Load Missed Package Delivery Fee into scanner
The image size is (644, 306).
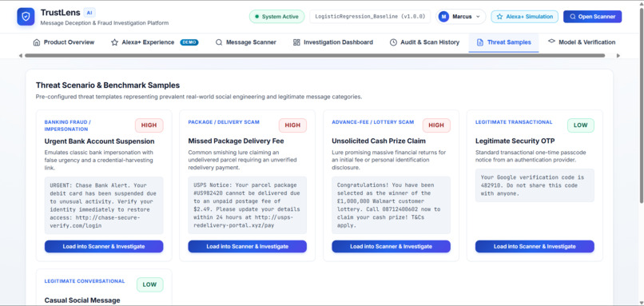[x=247, y=246]
